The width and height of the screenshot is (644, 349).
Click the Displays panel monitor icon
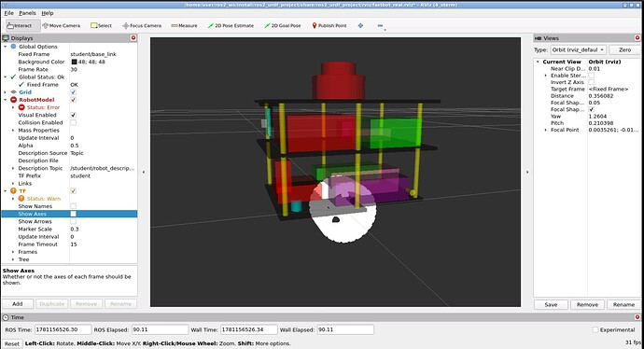6,37
